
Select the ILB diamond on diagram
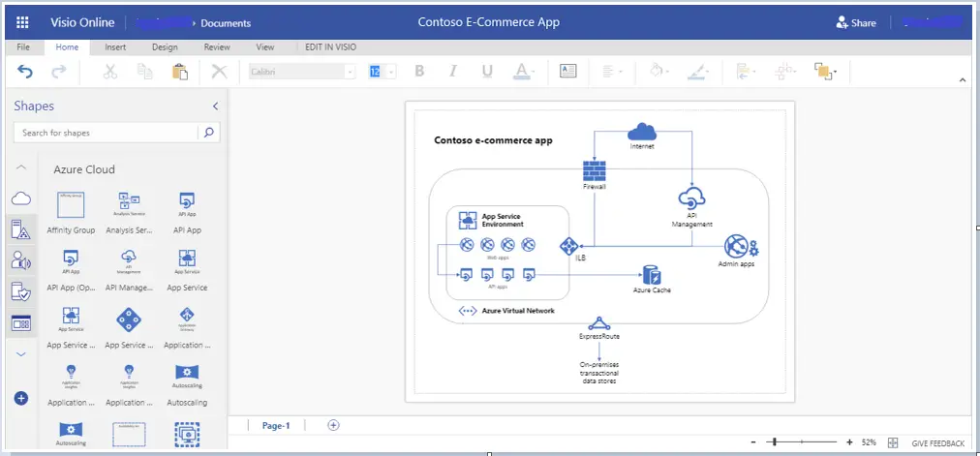(x=570, y=246)
